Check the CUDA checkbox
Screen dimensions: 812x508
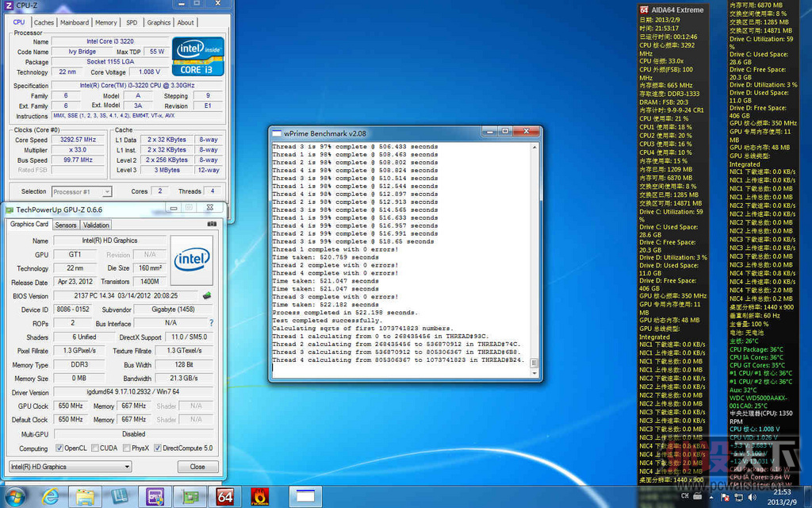pyautogui.click(x=95, y=448)
